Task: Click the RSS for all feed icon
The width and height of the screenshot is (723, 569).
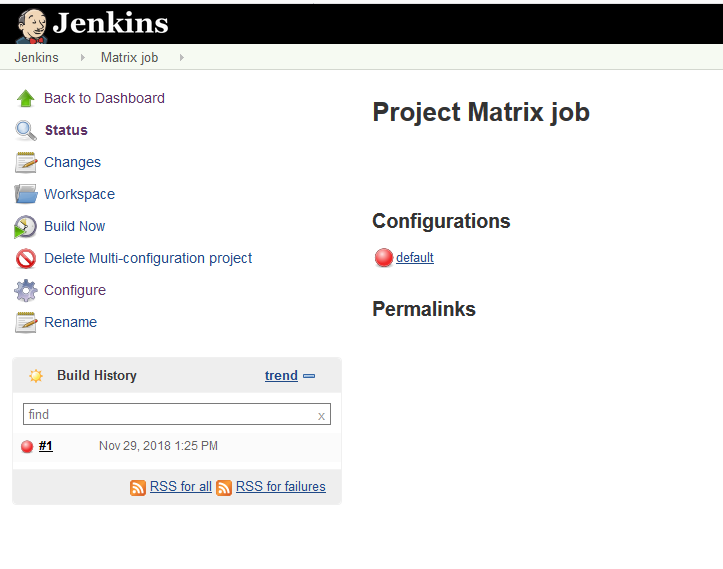Action: (x=138, y=487)
